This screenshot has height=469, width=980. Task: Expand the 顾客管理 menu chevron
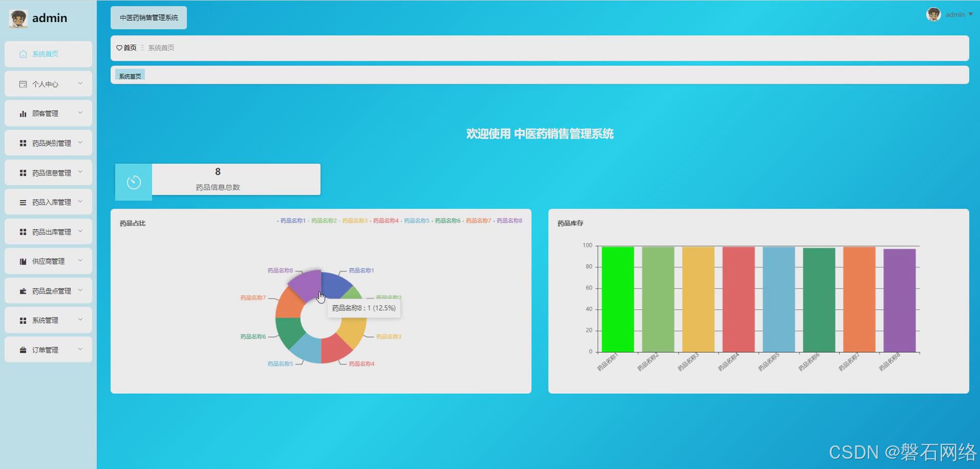pyautogui.click(x=80, y=113)
